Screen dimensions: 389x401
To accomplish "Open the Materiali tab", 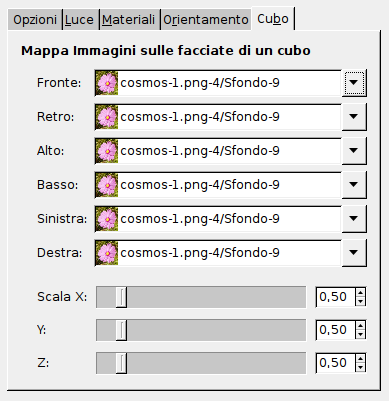I will click(128, 20).
